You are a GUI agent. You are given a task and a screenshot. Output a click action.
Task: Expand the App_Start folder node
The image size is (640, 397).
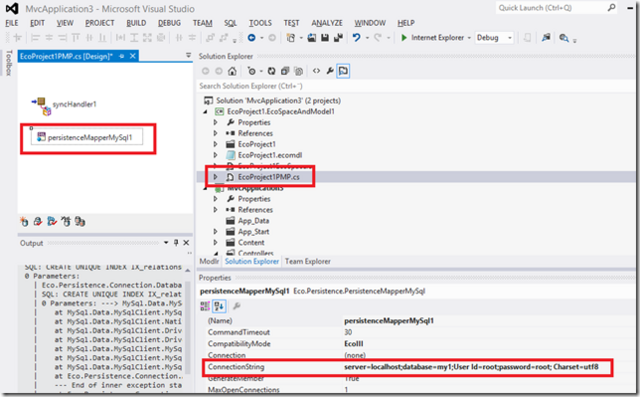coord(216,231)
